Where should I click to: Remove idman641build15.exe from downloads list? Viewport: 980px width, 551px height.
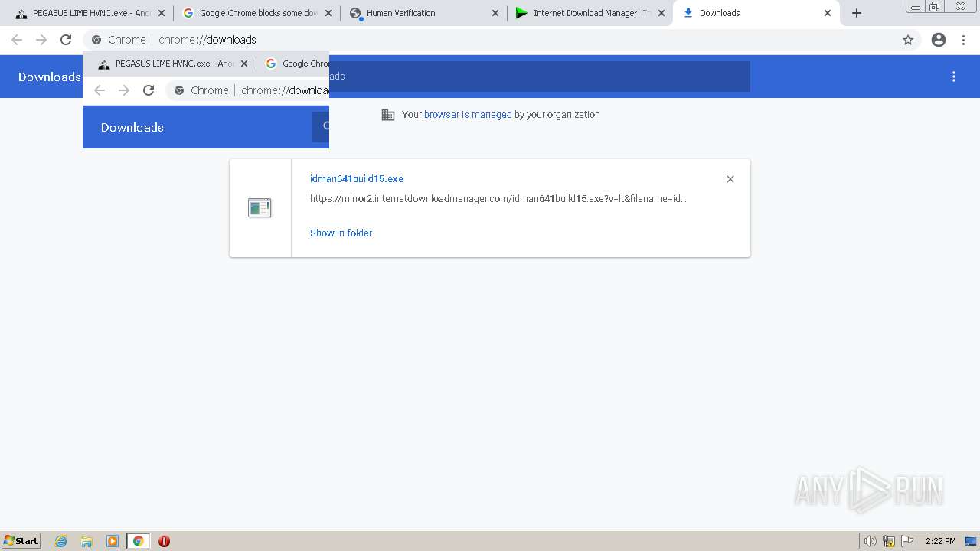730,179
